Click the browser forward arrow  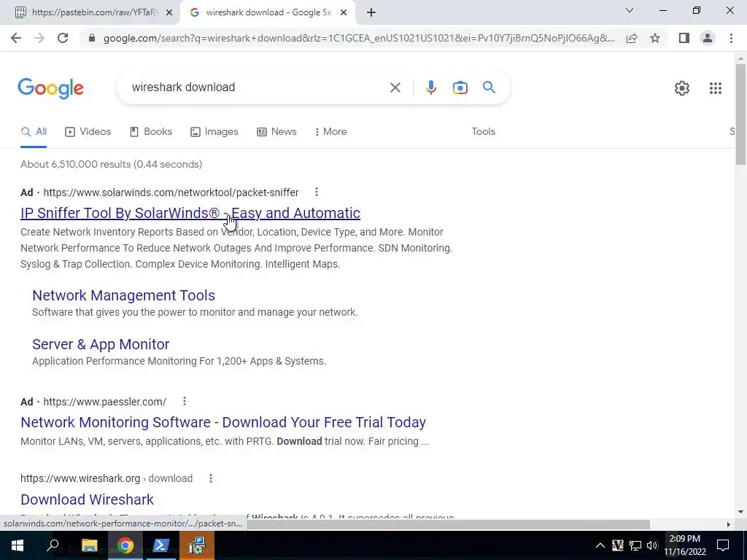(x=39, y=38)
